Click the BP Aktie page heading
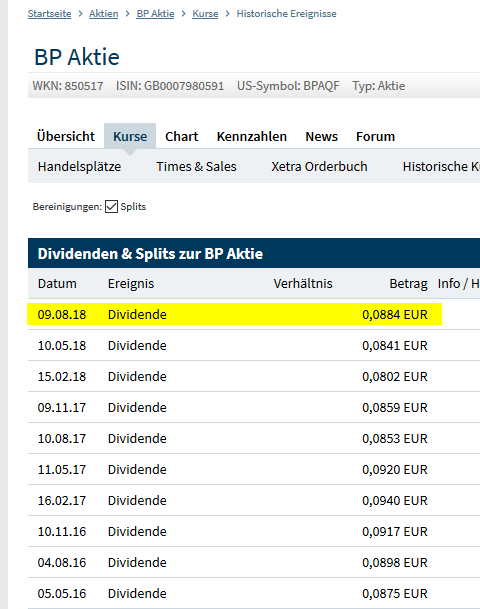The height and width of the screenshot is (609, 480). [x=77, y=57]
